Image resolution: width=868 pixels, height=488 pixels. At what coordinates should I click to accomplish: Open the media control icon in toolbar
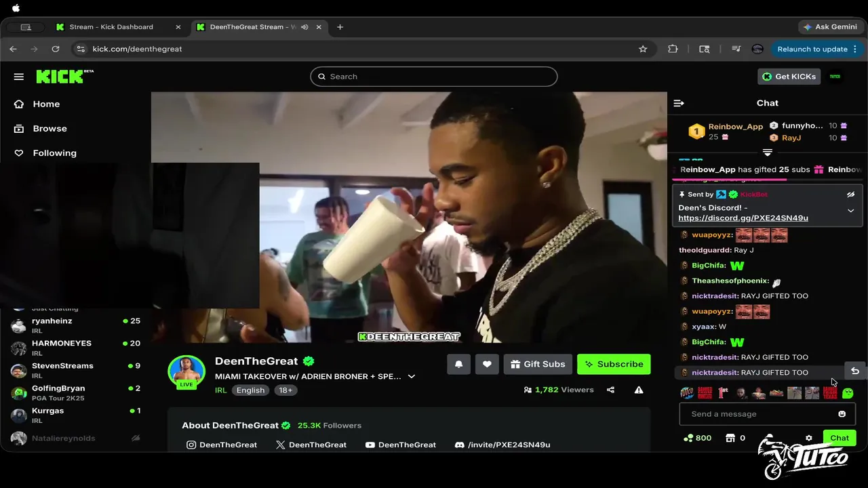(736, 49)
